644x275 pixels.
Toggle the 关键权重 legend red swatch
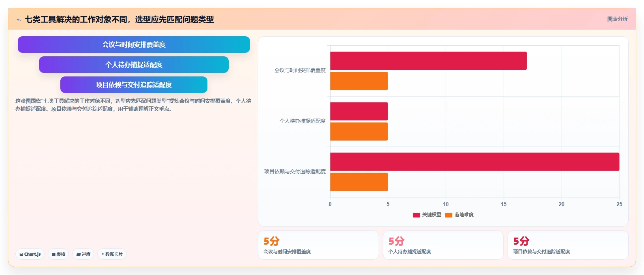point(416,215)
